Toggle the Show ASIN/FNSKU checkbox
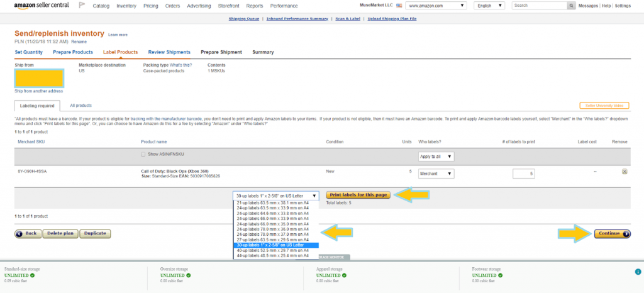Screen dimensions: 644x293 pos(143,154)
